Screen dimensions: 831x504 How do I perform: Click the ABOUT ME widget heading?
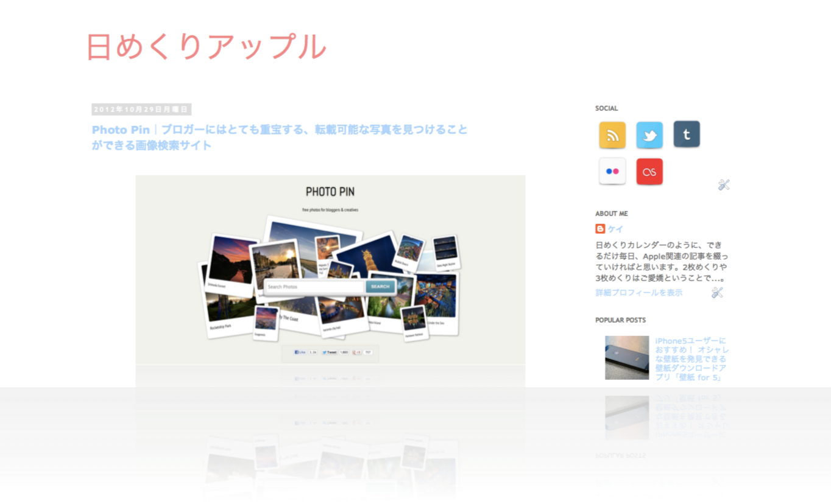pyautogui.click(x=611, y=214)
